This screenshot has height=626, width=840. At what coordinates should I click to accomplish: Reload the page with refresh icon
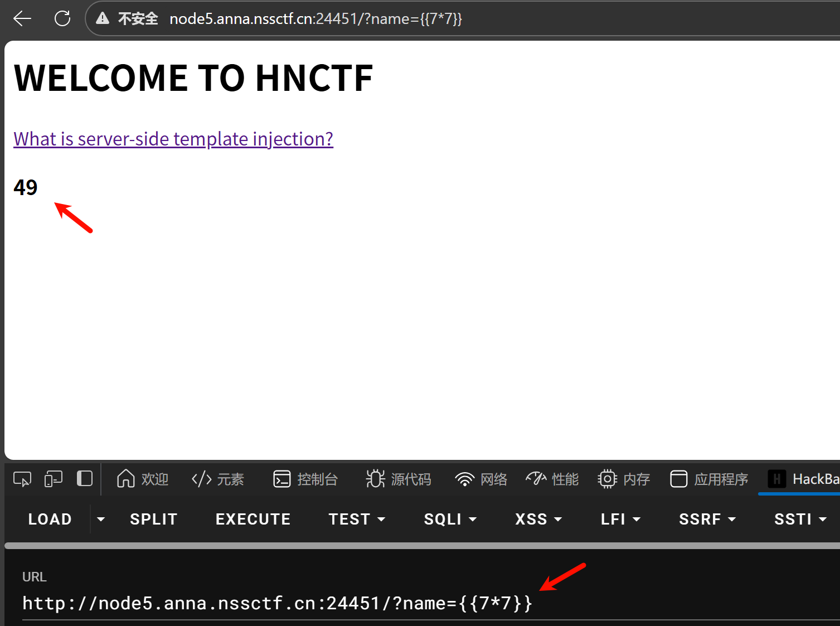click(62, 19)
